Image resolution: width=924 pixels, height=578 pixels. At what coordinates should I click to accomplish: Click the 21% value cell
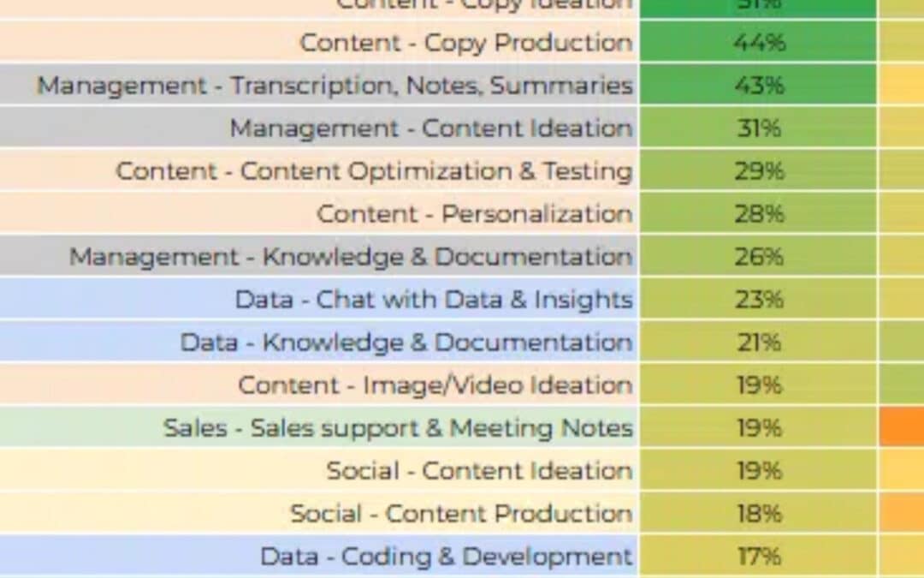pyautogui.click(x=758, y=342)
